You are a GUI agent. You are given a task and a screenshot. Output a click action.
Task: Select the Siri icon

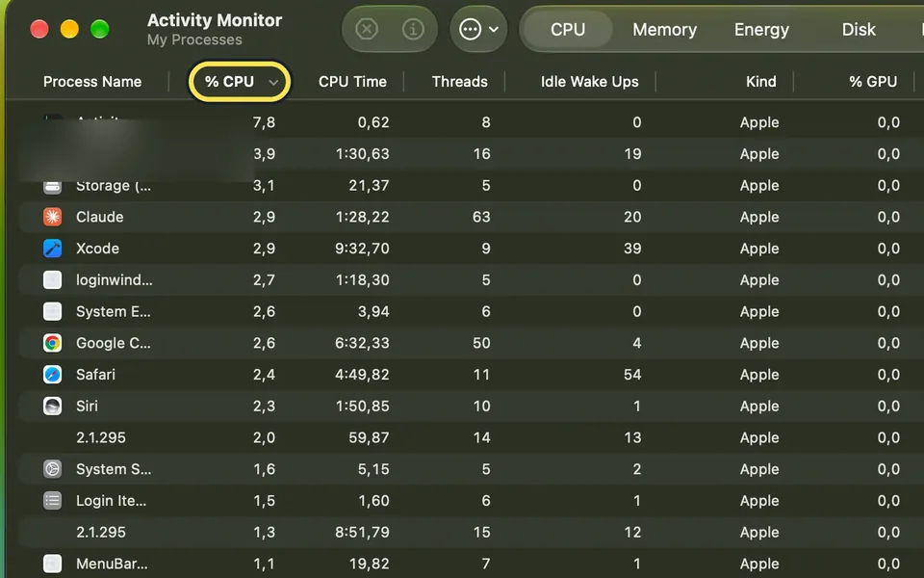(52, 406)
